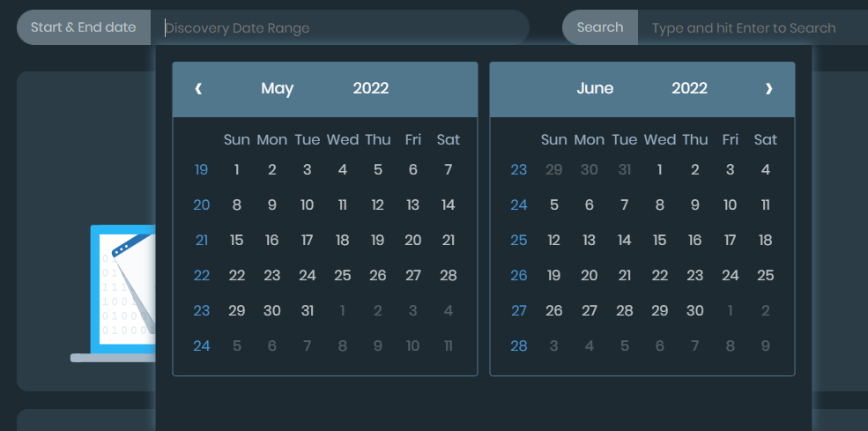Select June 15 in the calendar
The width and height of the screenshot is (868, 431).
pyautogui.click(x=660, y=241)
